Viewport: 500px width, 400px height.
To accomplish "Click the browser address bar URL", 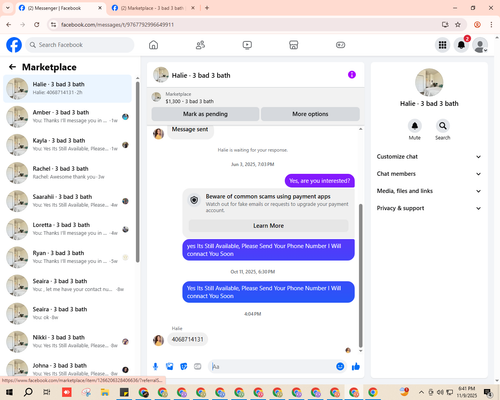I will [x=117, y=25].
